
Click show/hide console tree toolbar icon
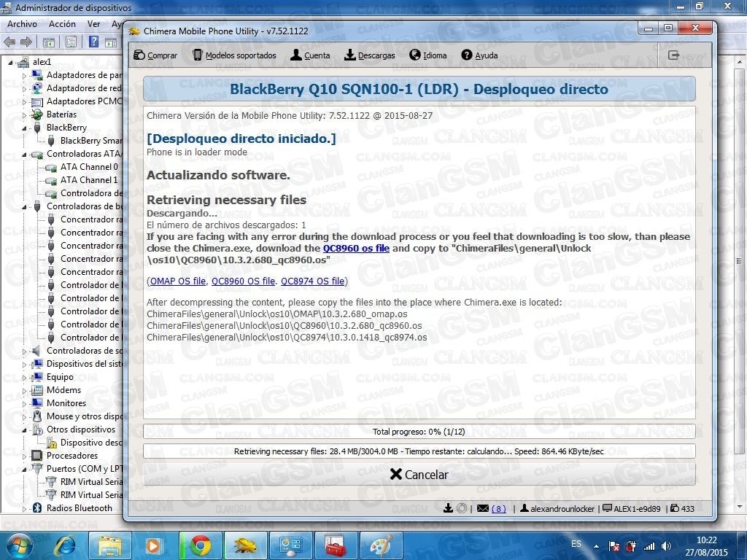[x=49, y=42]
